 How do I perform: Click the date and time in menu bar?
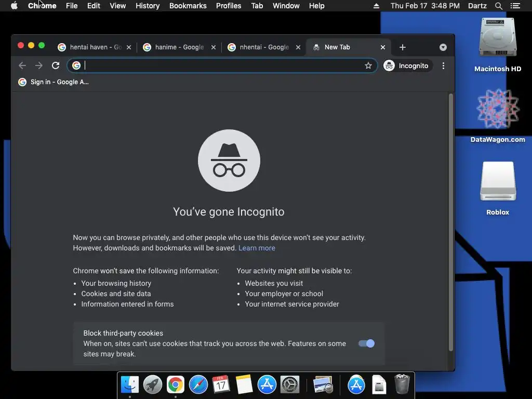click(x=425, y=6)
